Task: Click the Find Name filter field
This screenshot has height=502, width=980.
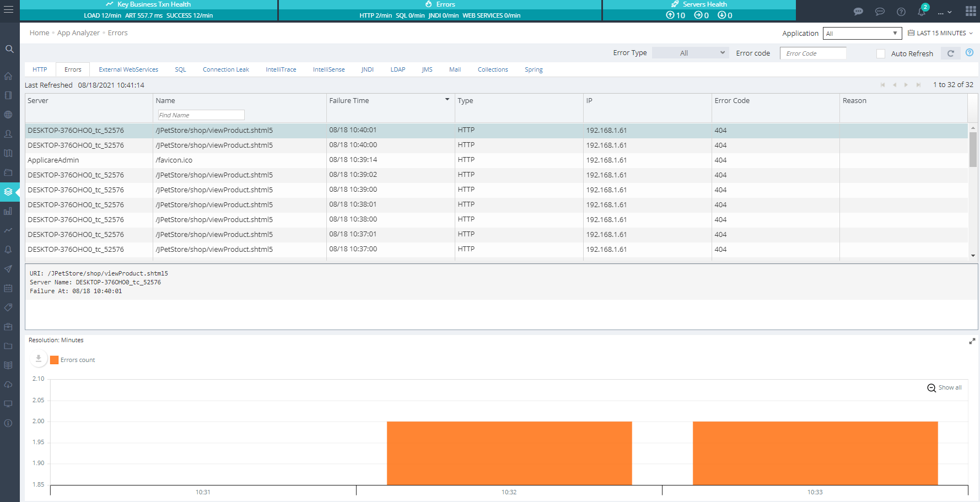Action: point(201,115)
